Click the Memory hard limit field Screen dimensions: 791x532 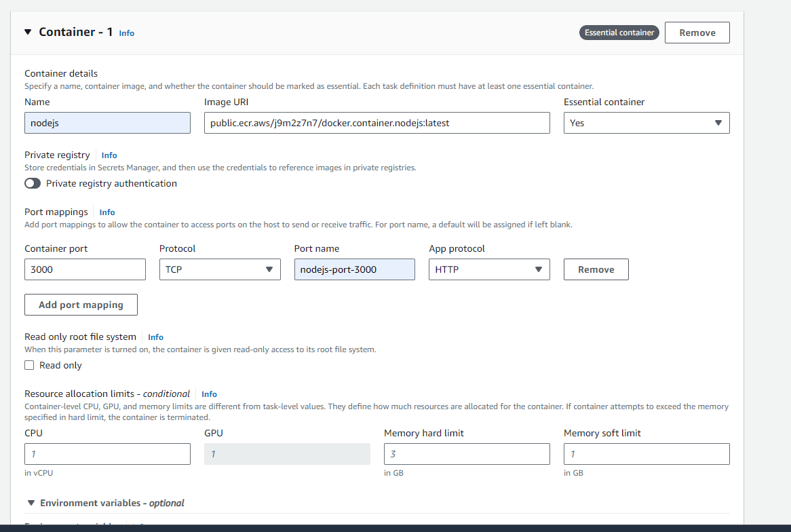click(467, 453)
